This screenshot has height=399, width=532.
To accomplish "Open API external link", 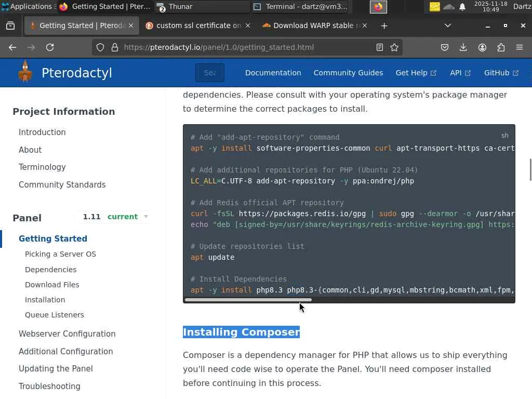I will 460,73.
